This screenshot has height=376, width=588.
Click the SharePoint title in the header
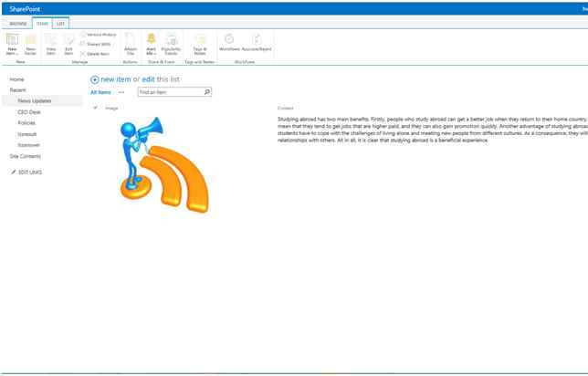coord(26,9)
